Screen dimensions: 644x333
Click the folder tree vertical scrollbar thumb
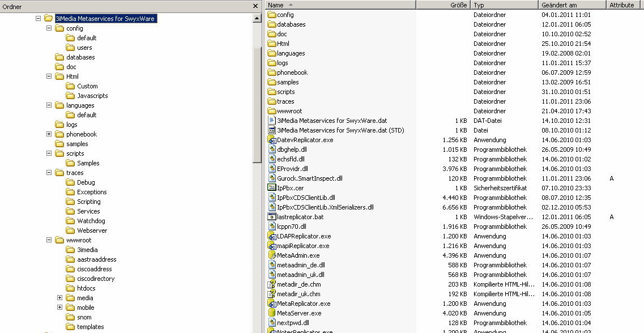pos(257,105)
